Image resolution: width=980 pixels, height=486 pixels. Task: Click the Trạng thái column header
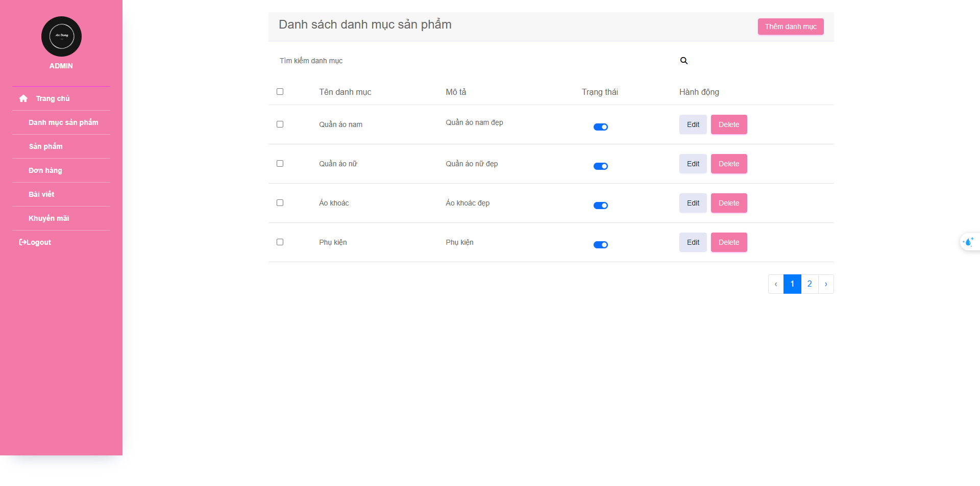[600, 92]
